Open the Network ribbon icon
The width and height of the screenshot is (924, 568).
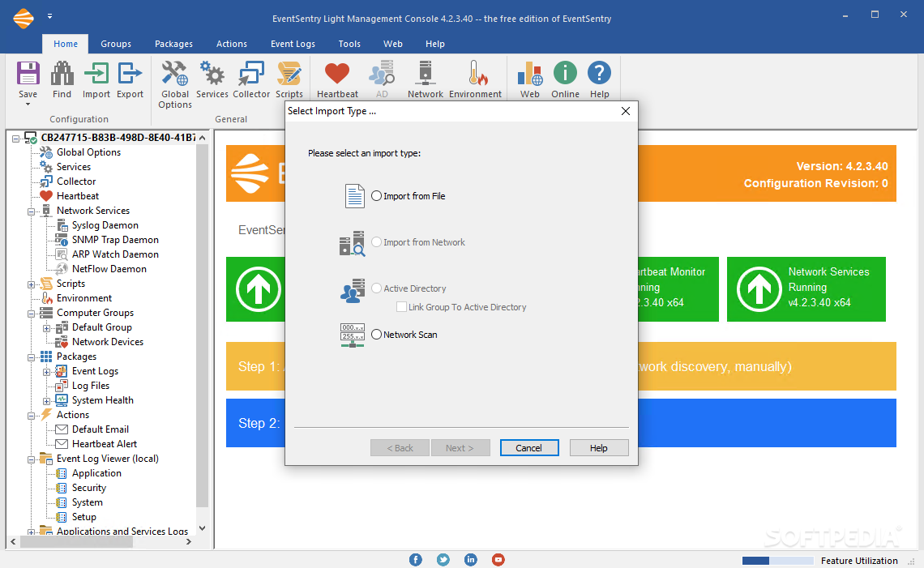click(425, 74)
